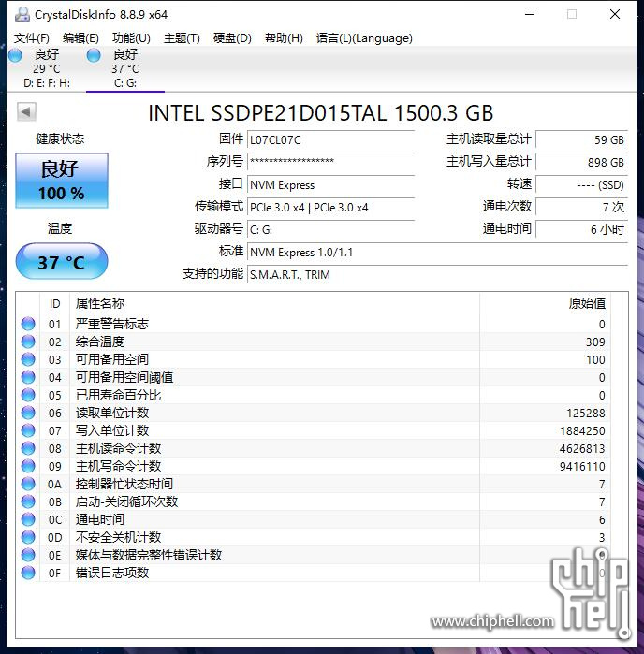Open the 语言(L)(Language) menu
644x654 pixels.
[364, 38]
